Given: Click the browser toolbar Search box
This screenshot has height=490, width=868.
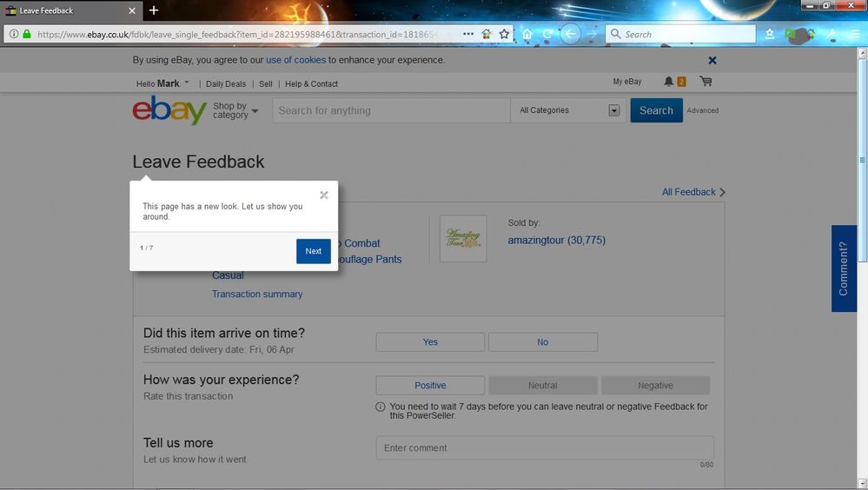Looking at the screenshot, I should pos(680,34).
